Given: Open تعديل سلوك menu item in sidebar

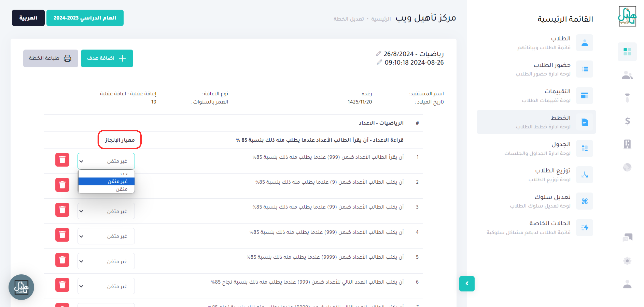Looking at the screenshot, I should click(x=536, y=201).
